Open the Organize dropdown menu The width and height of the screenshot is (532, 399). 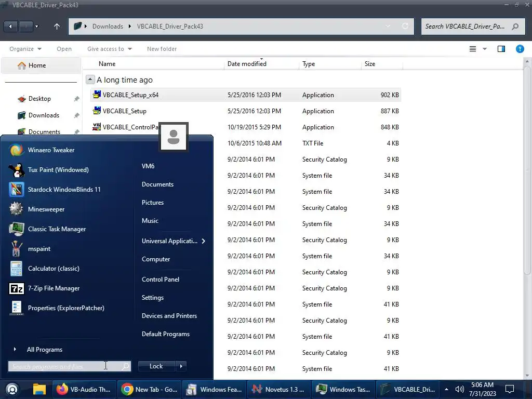[x=25, y=49]
